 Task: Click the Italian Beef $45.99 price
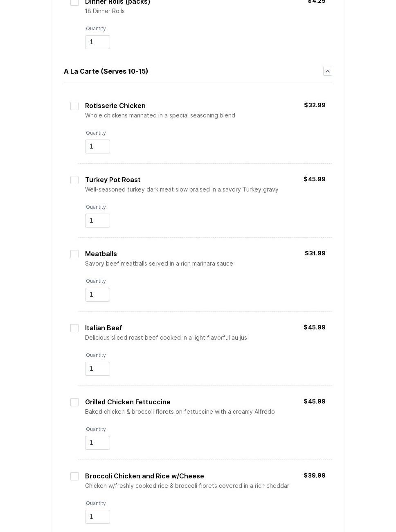(x=314, y=327)
